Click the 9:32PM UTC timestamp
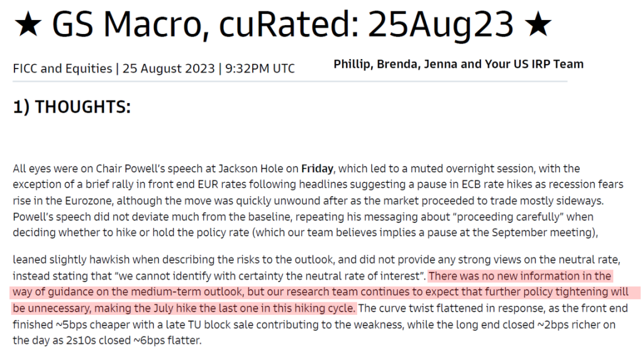Screen dimensions: 644x355 coord(260,68)
